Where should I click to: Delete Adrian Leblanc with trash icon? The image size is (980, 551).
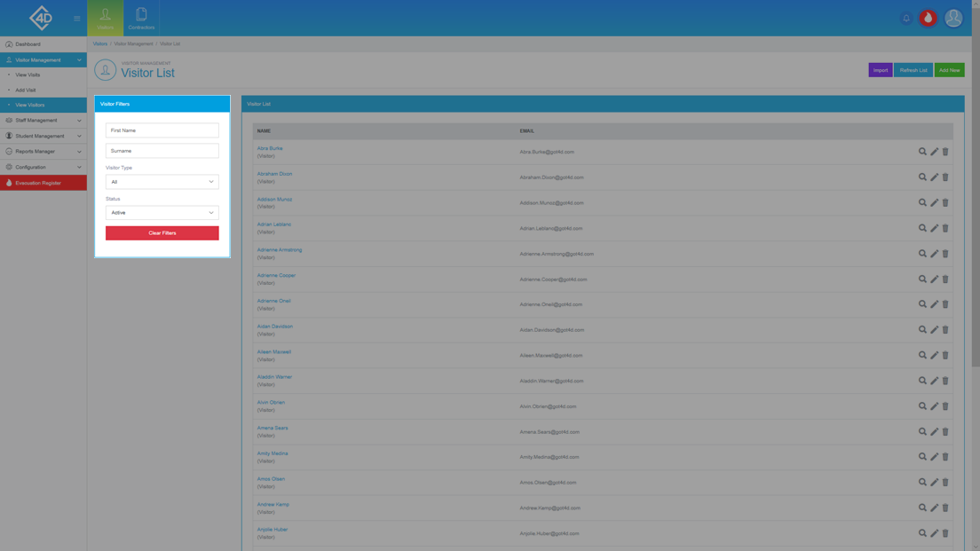point(945,228)
